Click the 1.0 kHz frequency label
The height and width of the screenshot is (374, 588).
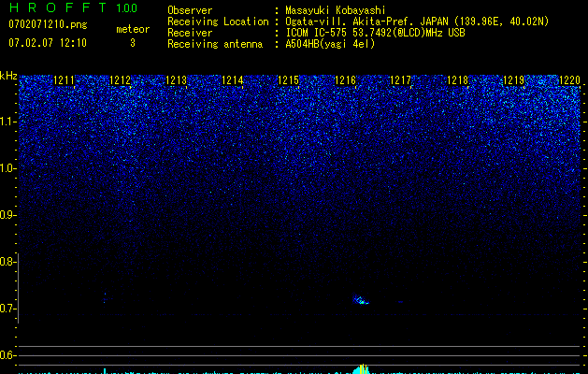click(x=7, y=168)
